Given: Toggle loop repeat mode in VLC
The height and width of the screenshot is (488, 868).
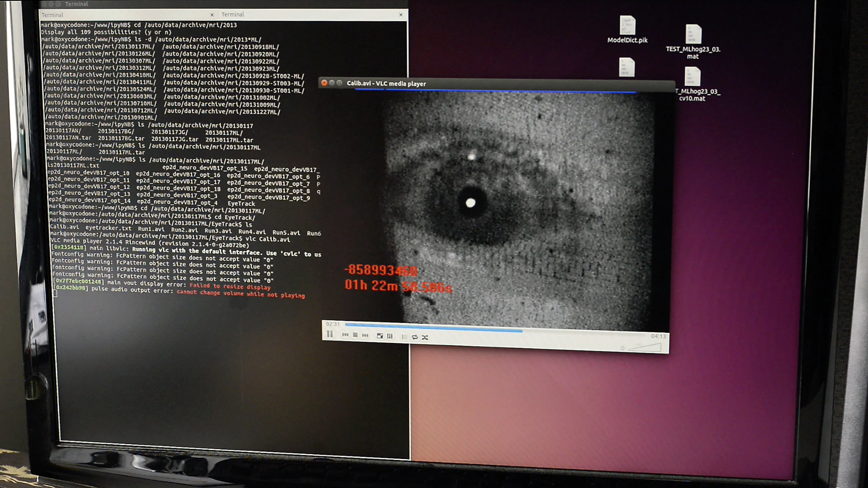Looking at the screenshot, I should pyautogui.click(x=415, y=337).
